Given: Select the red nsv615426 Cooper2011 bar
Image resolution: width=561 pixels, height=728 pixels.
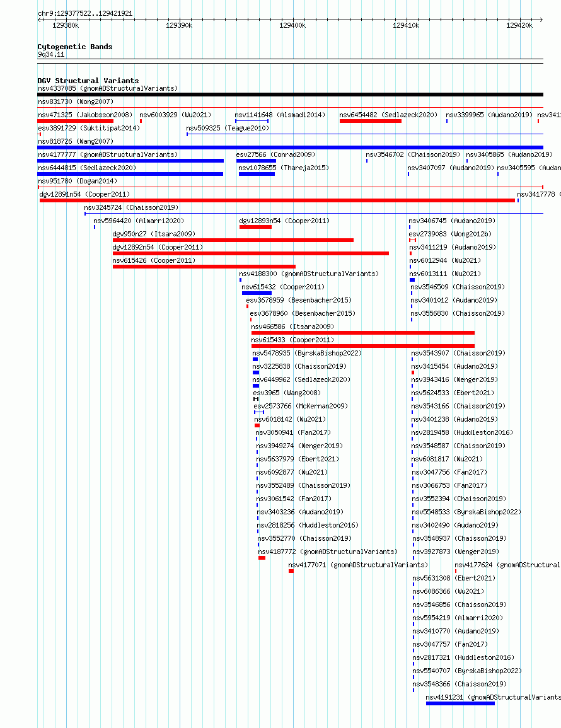Looking at the screenshot, I should (x=204, y=267).
